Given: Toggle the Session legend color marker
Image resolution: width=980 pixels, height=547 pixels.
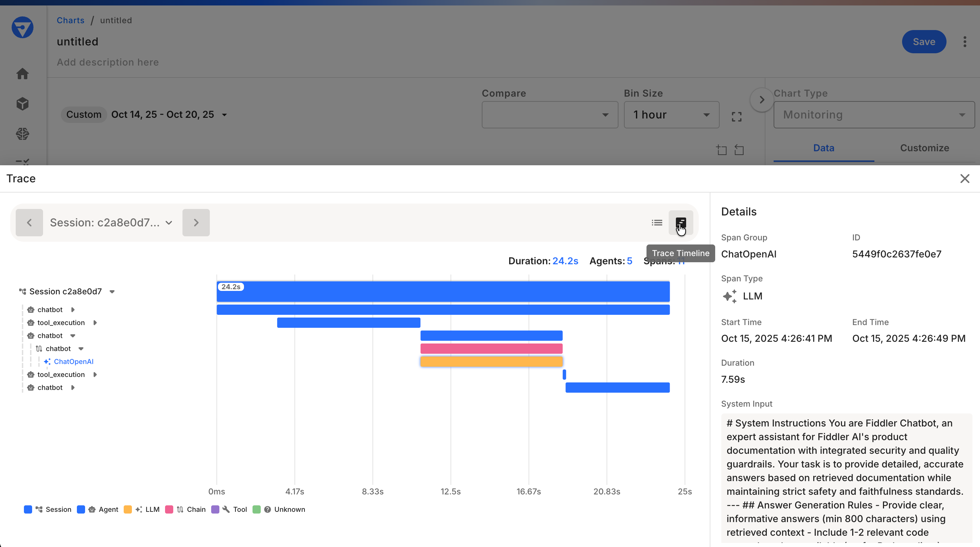Looking at the screenshot, I should (27, 509).
